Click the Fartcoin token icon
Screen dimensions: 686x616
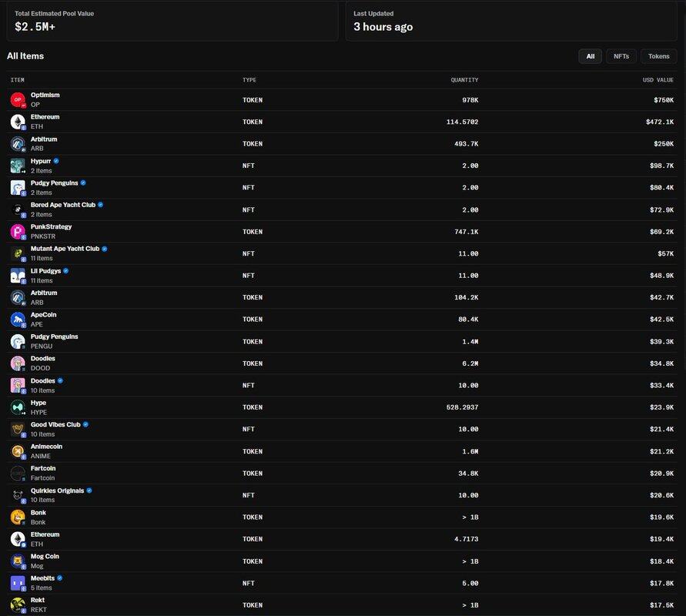(18, 474)
